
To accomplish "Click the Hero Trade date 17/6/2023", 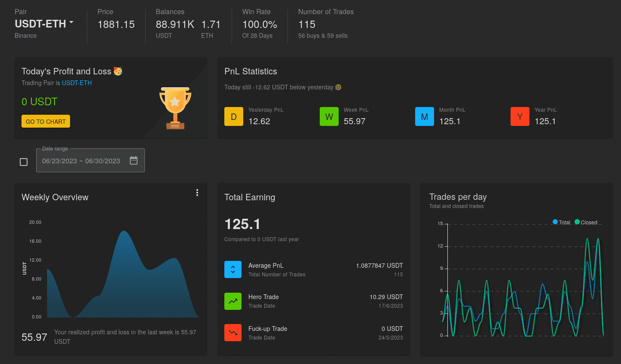I will pos(391,306).
